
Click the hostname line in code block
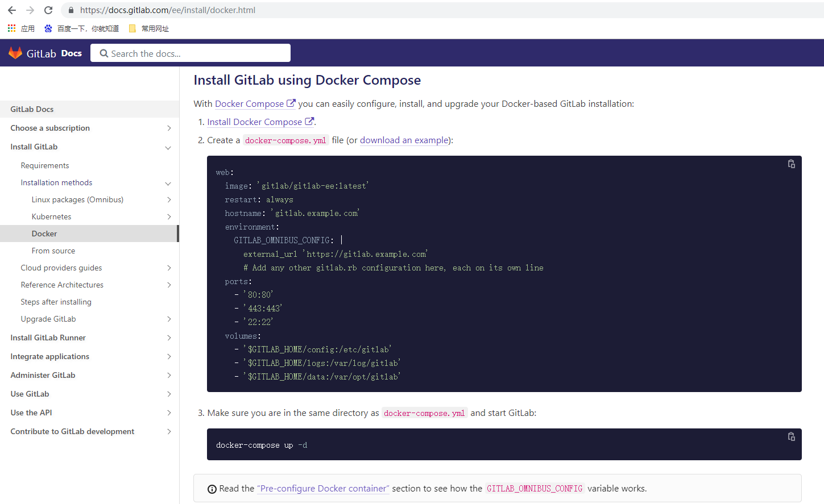click(292, 213)
